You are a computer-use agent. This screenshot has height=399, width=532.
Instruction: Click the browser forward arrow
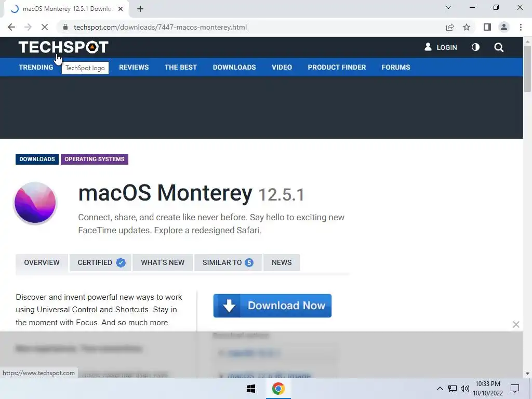28,27
